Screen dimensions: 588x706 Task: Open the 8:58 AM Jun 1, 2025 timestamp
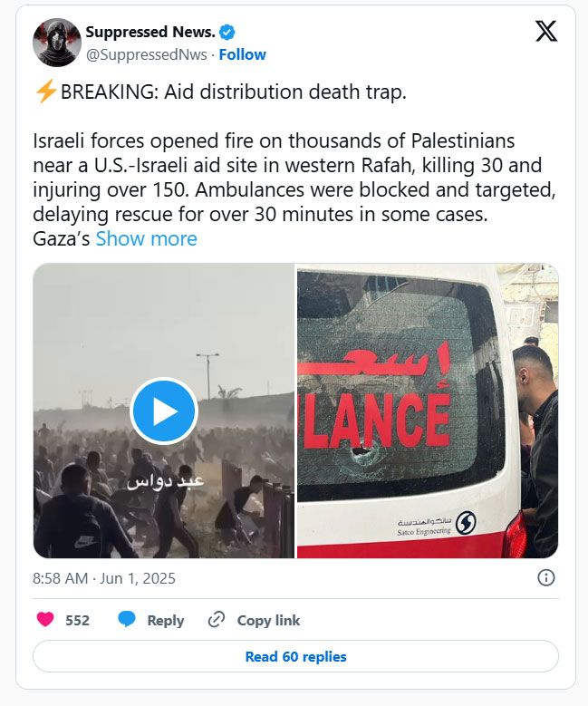[104, 578]
